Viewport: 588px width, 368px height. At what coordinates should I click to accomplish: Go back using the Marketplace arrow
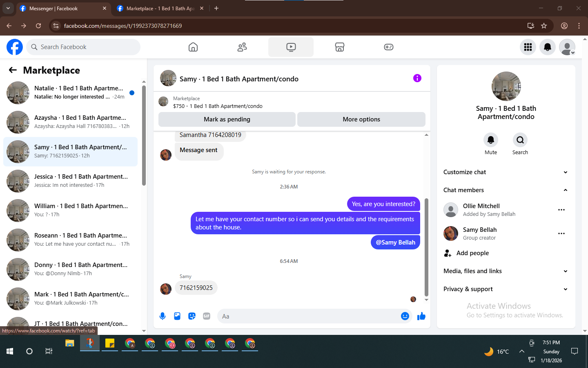tap(13, 70)
